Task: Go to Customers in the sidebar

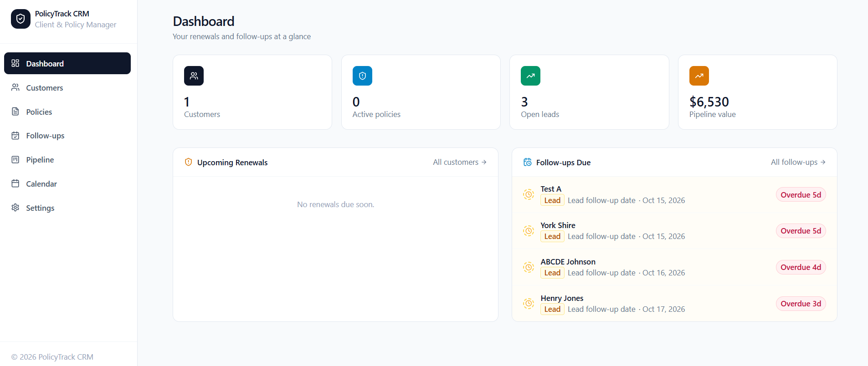Action: point(67,87)
